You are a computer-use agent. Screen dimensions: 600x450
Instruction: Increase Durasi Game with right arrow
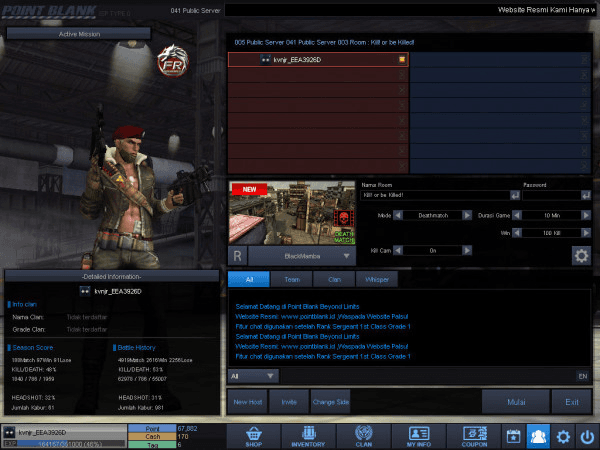586,215
